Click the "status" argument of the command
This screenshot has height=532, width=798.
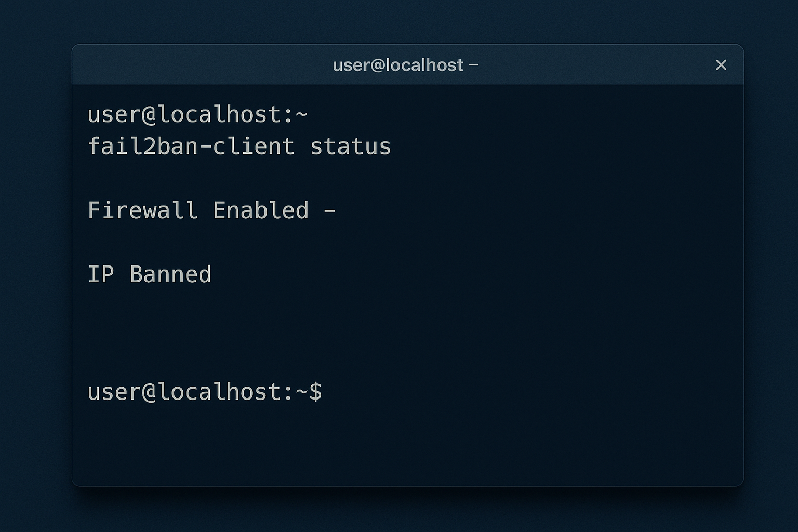click(x=350, y=147)
